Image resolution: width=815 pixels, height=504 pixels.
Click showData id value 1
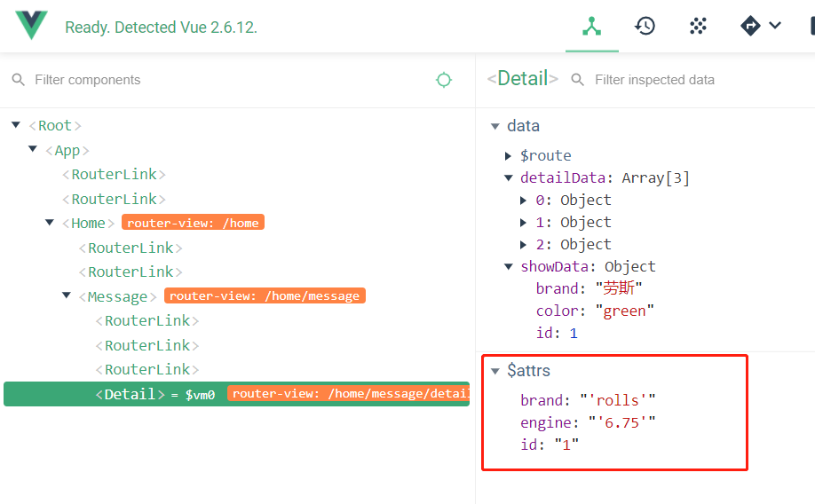click(574, 333)
